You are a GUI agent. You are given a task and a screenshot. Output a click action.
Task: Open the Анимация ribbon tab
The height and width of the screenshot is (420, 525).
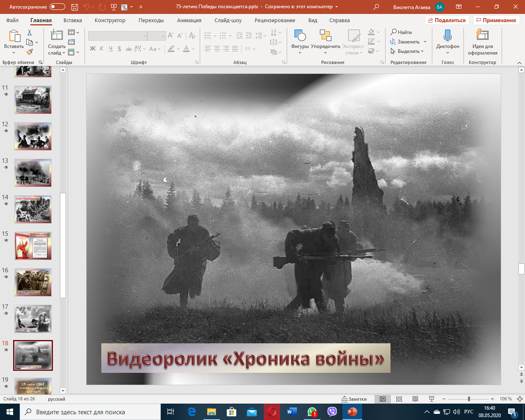coord(189,20)
